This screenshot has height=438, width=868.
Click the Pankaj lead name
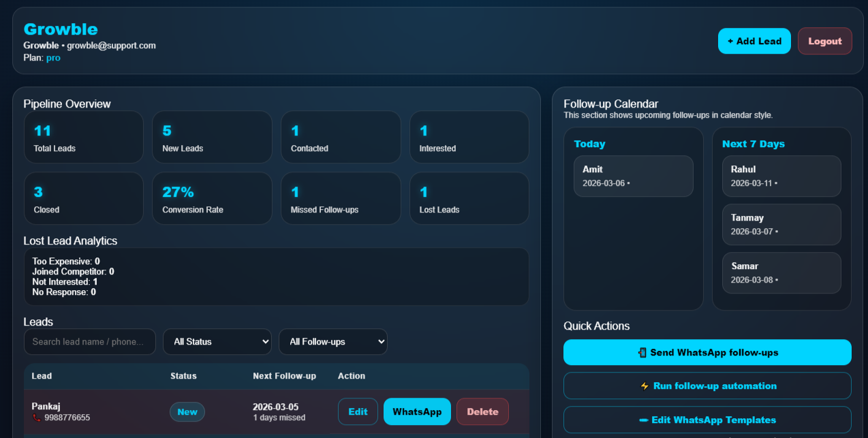click(x=46, y=407)
